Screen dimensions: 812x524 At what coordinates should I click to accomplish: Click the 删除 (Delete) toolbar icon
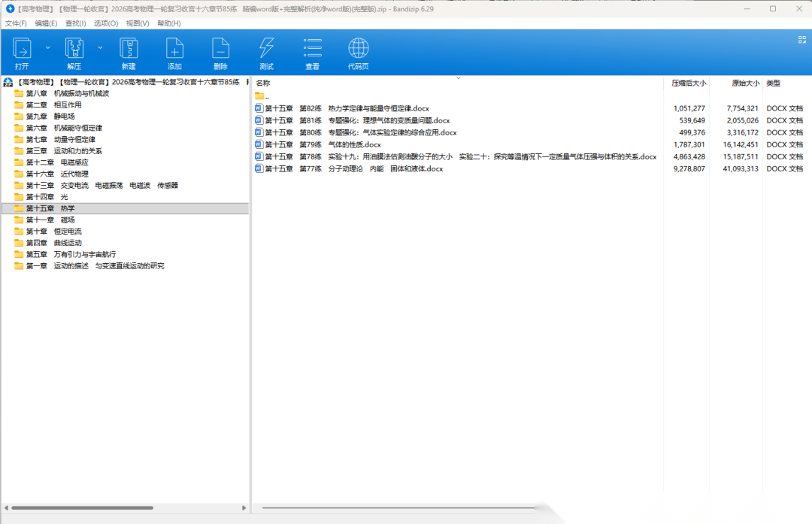pos(220,49)
